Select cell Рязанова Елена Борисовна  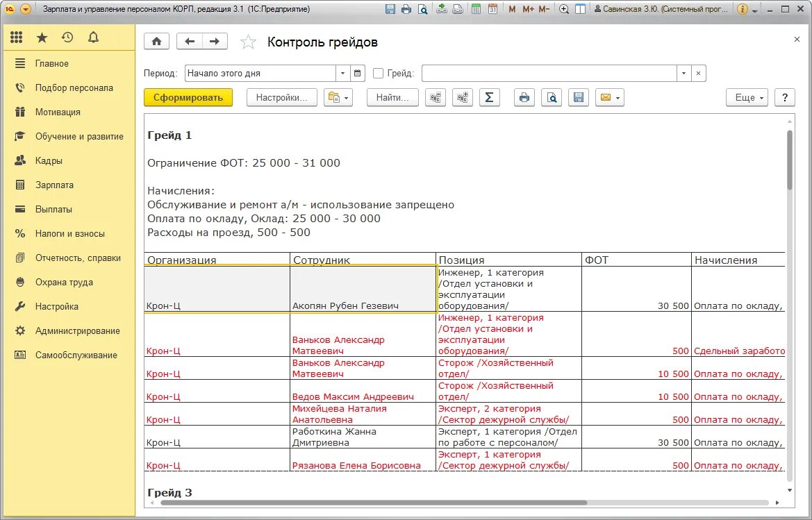coord(363,460)
